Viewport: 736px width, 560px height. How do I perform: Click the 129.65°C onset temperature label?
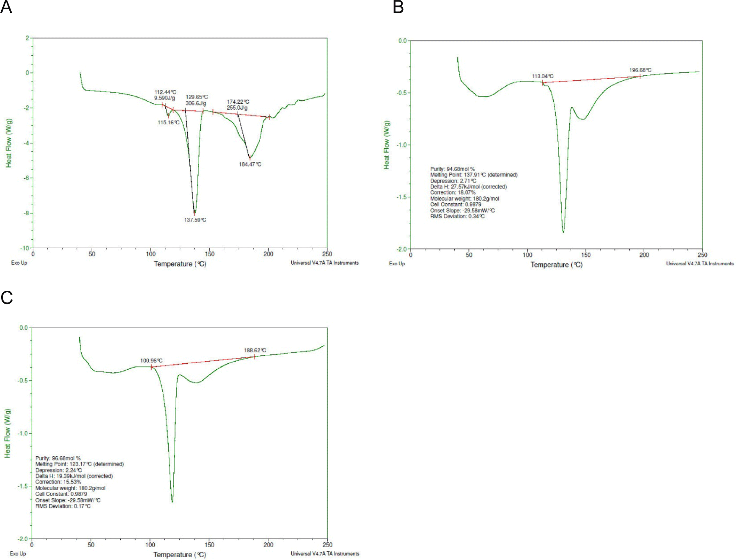(x=197, y=97)
